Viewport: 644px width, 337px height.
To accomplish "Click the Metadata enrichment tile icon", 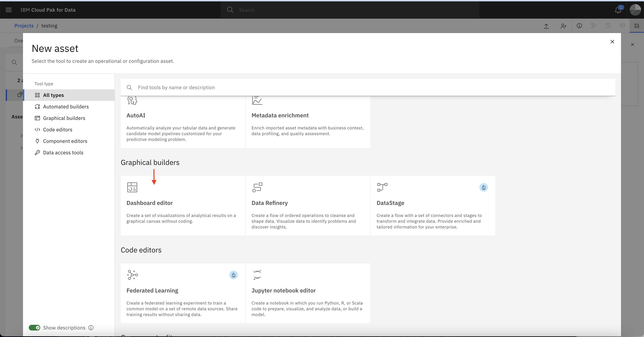I will pyautogui.click(x=257, y=100).
